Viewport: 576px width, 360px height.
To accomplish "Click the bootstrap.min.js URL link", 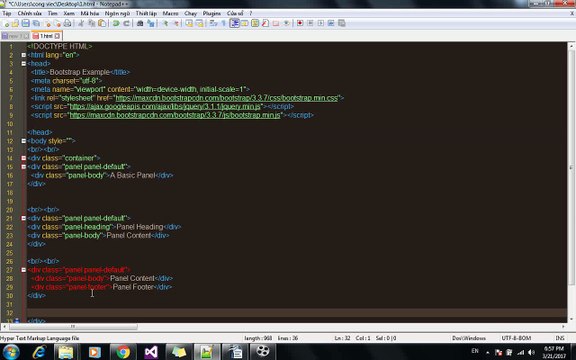I will (x=175, y=115).
